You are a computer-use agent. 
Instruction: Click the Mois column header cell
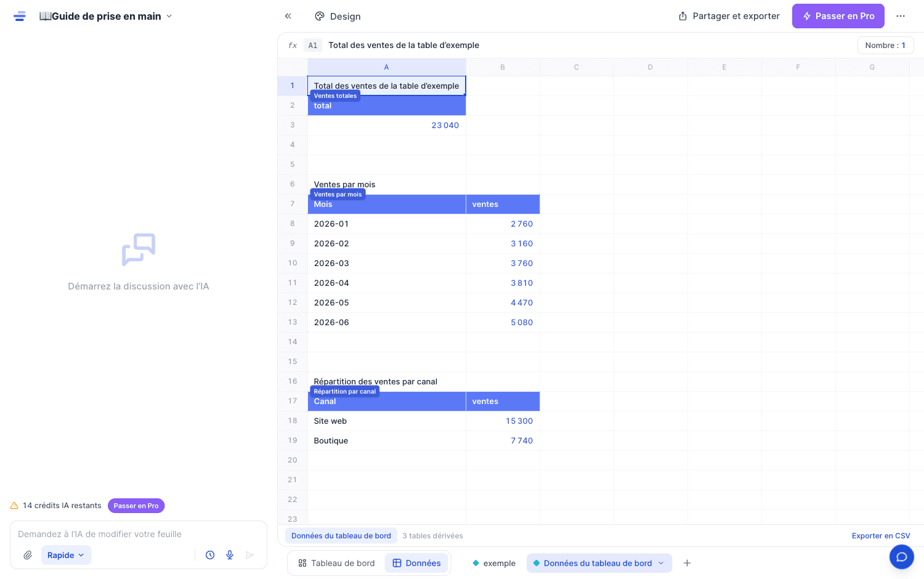[387, 204]
